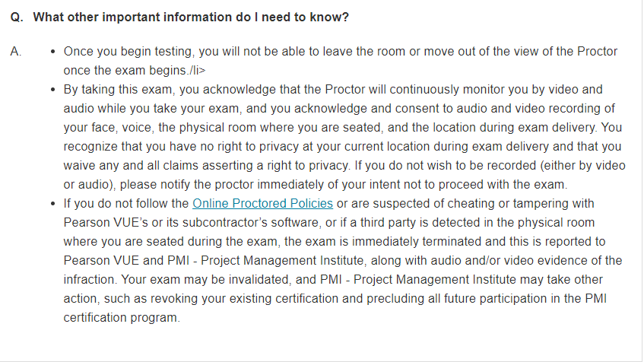The height and width of the screenshot is (362, 644).
Task: Click the stray "/li>" markup text
Action: (x=197, y=70)
